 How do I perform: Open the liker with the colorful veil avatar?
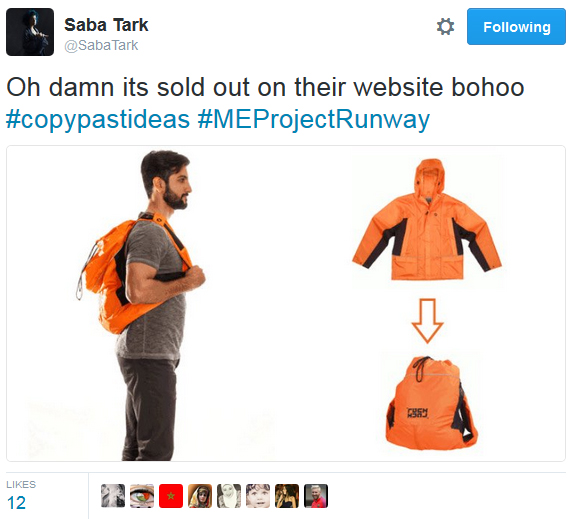(200, 496)
